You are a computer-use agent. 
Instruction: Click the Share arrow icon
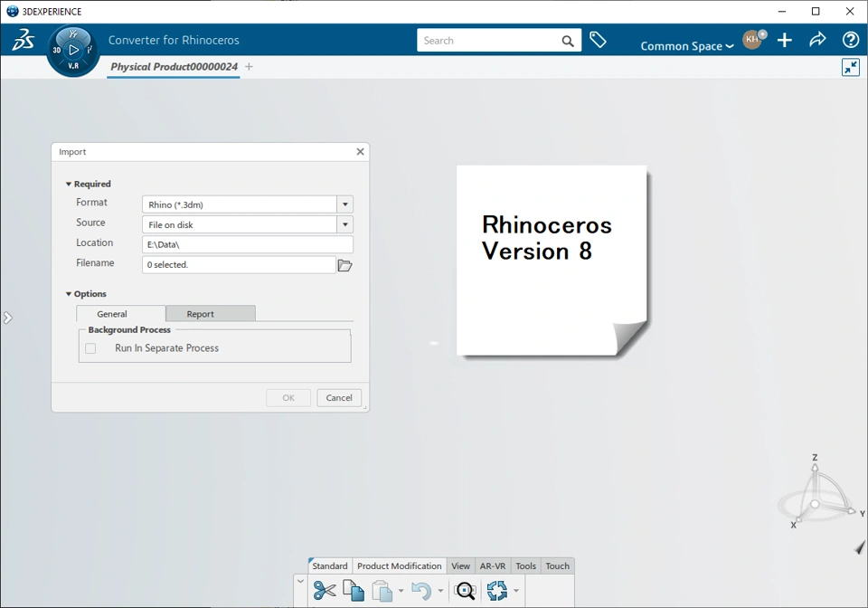point(817,39)
